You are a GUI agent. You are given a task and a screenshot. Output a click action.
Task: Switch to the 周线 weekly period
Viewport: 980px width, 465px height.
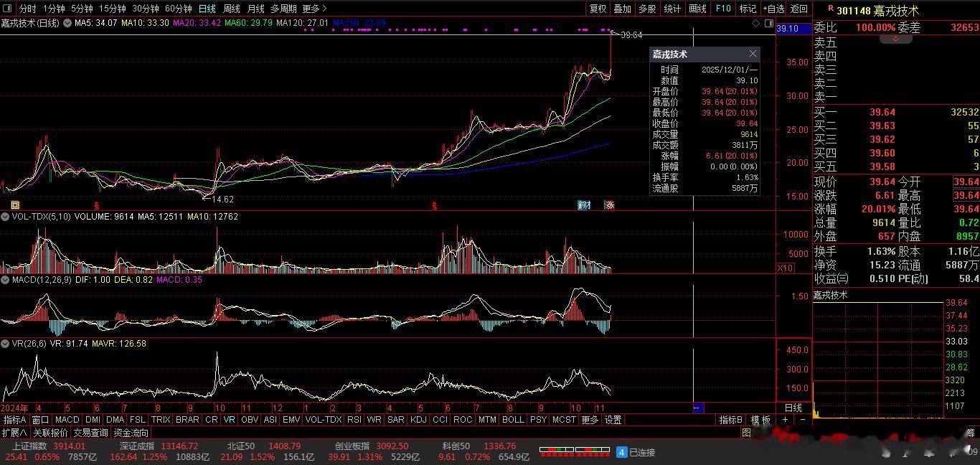(231, 9)
